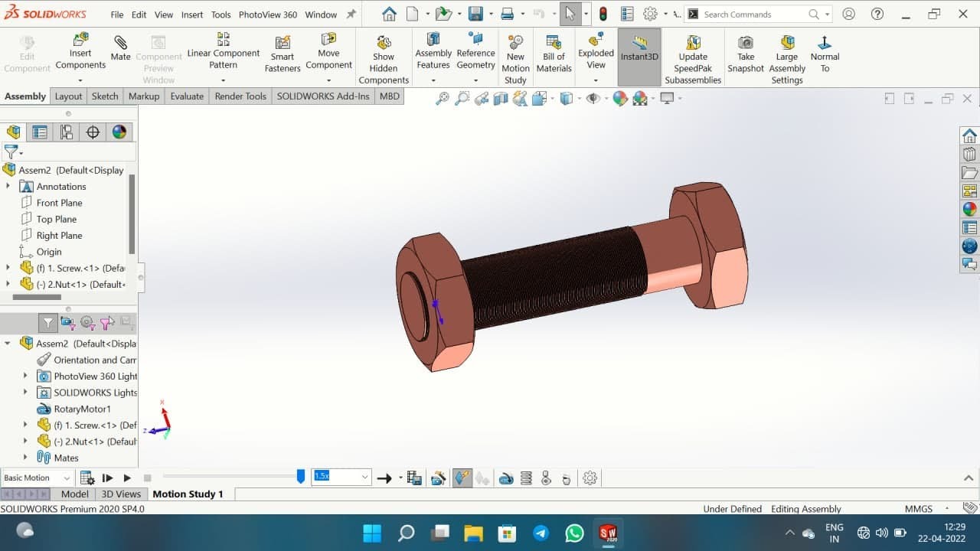Click the Calculate motion study icon
The image size is (980, 551).
point(87,478)
